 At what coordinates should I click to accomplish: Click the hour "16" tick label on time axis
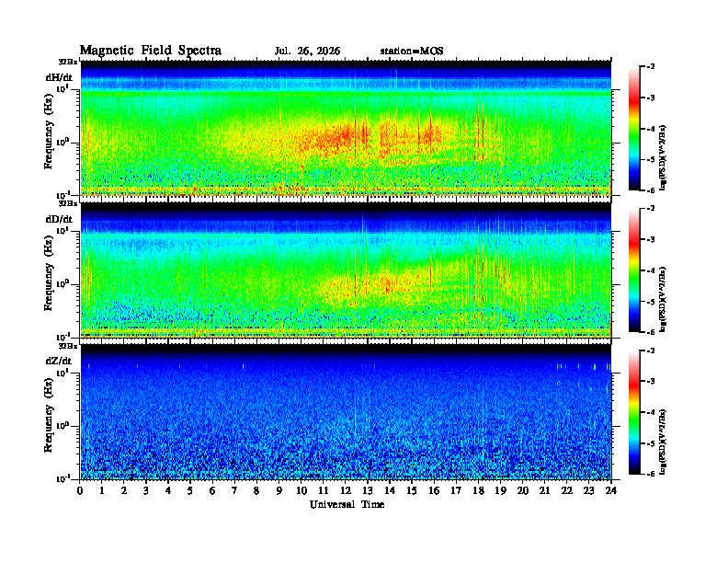(434, 490)
